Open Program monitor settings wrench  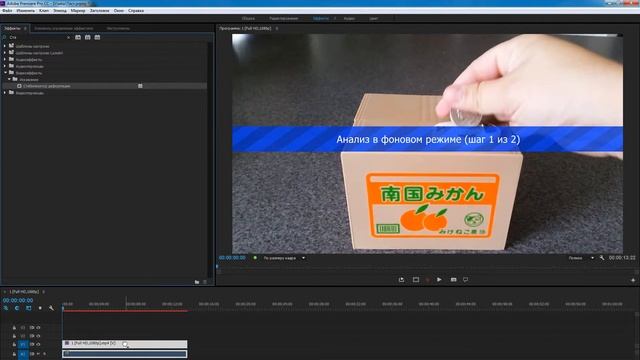pyautogui.click(x=602, y=258)
